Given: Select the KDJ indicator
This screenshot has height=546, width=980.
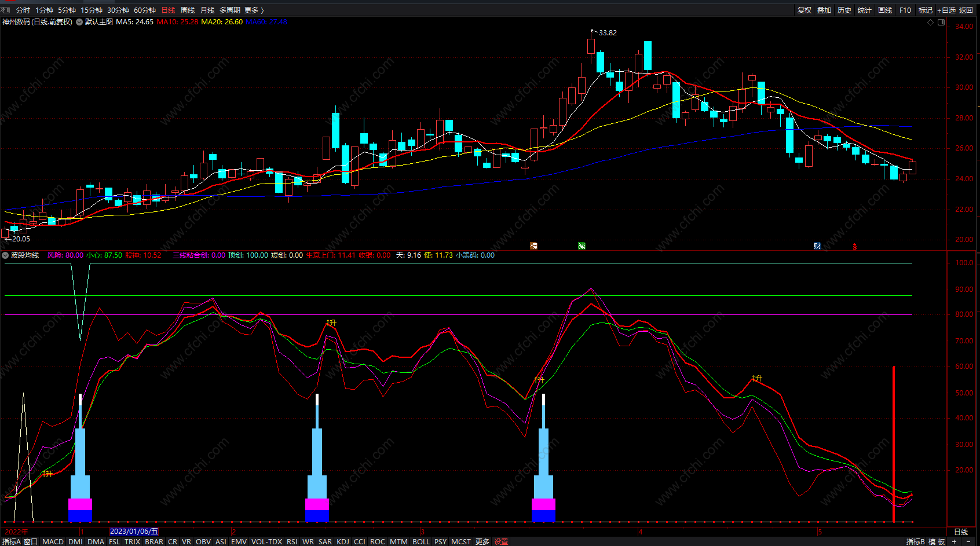Looking at the screenshot, I should tap(343, 542).
